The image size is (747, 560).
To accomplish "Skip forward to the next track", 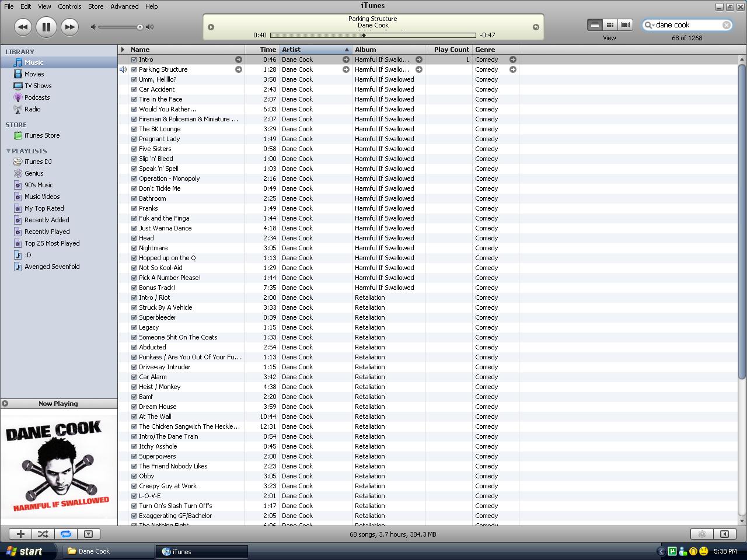I will coord(69,27).
